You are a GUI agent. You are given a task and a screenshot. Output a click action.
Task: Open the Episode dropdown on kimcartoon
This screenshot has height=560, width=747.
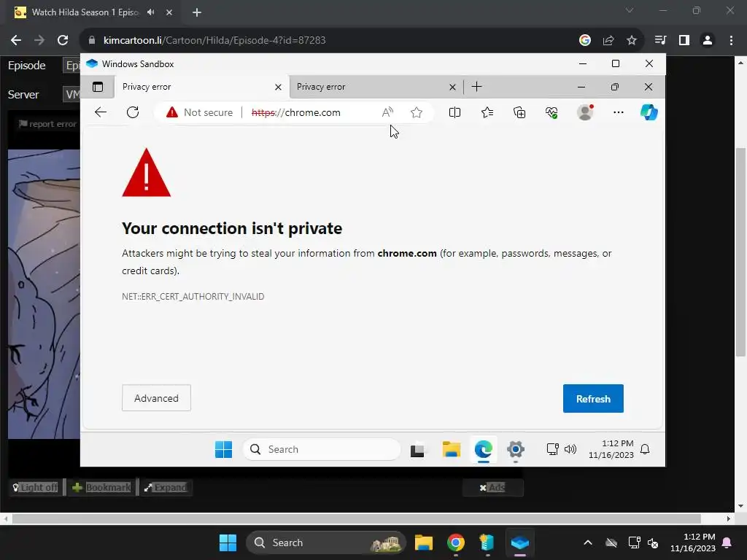[71, 65]
